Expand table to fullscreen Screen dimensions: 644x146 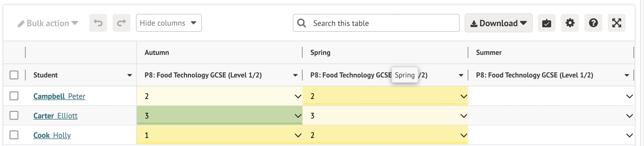tap(616, 23)
